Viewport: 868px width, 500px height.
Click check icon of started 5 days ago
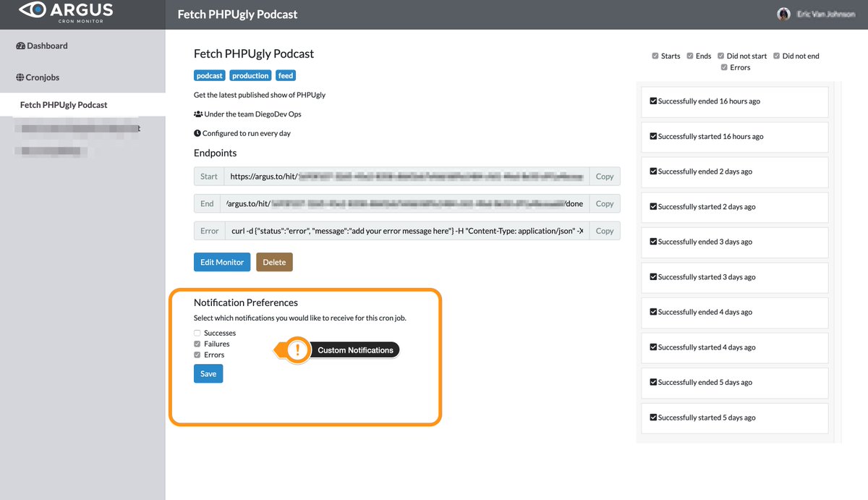[653, 418]
